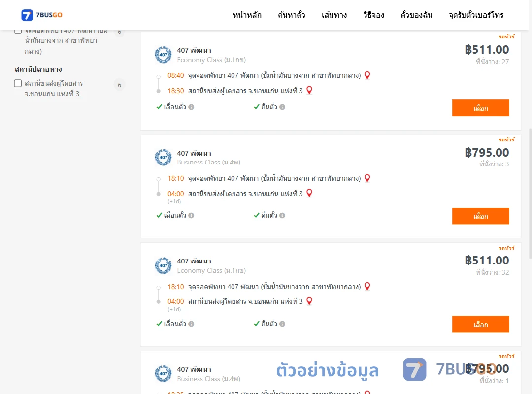Open map pin for Economy 04:00 arrival station
This screenshot has width=532, height=394.
pyautogui.click(x=309, y=301)
